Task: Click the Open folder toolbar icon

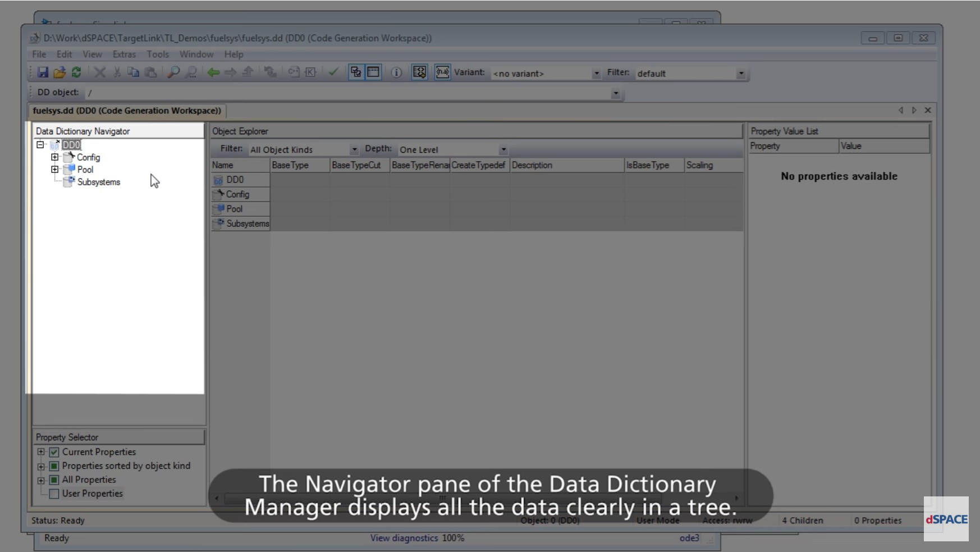Action: pos(59,72)
